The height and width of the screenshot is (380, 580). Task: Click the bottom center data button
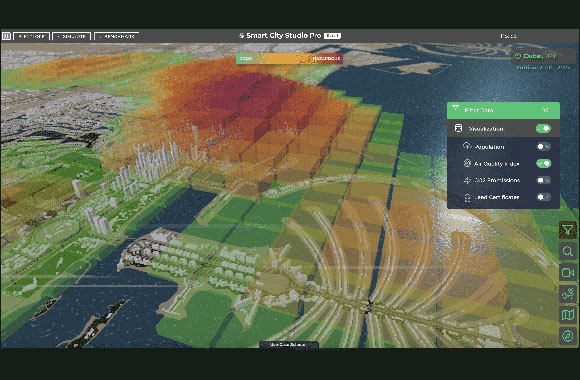(x=288, y=344)
